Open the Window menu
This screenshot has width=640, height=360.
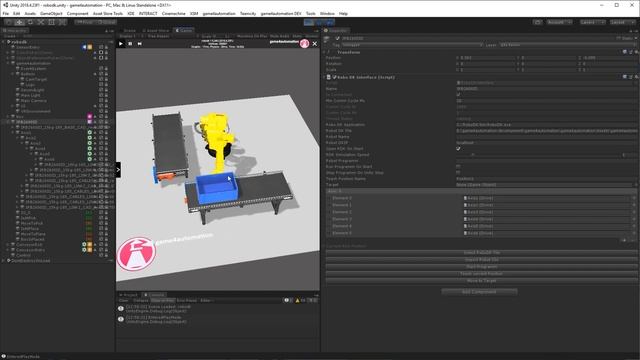point(327,13)
